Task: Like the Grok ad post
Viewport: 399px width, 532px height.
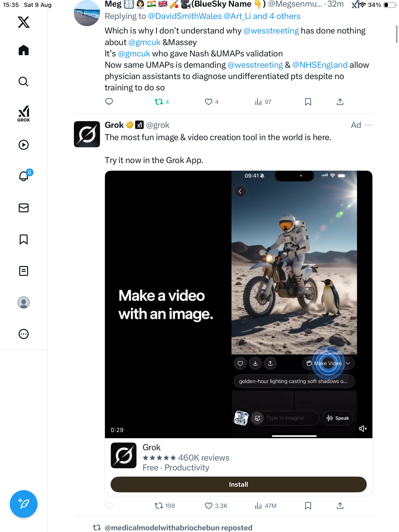Action: (x=209, y=506)
